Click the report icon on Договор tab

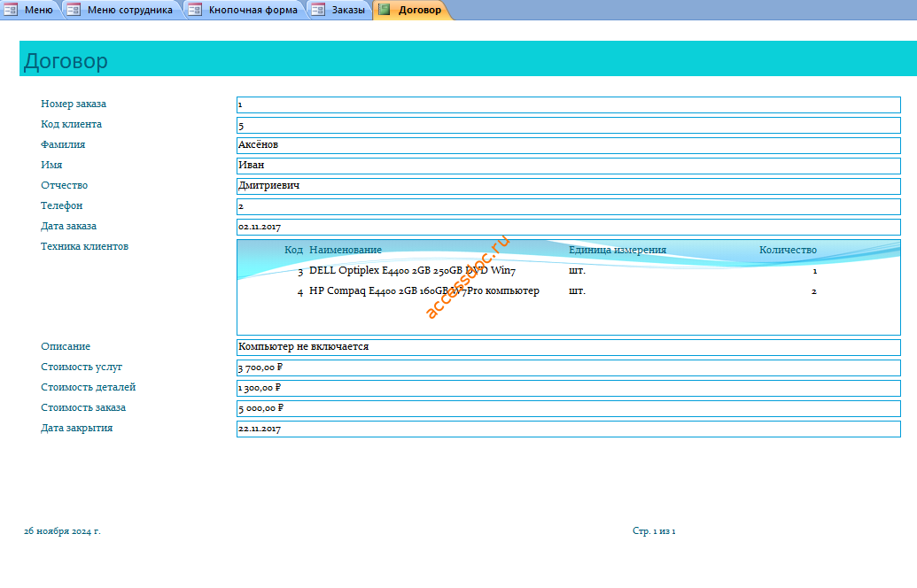coord(385,10)
